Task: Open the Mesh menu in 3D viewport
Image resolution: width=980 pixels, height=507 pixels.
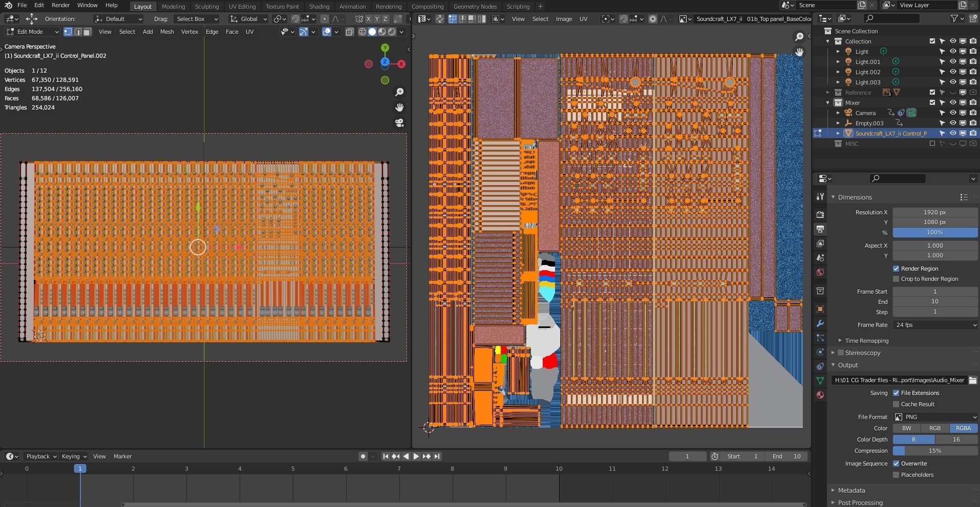Action: click(x=167, y=32)
